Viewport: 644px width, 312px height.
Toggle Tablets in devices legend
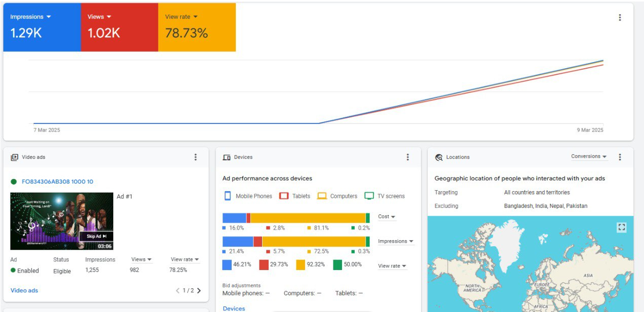[295, 196]
